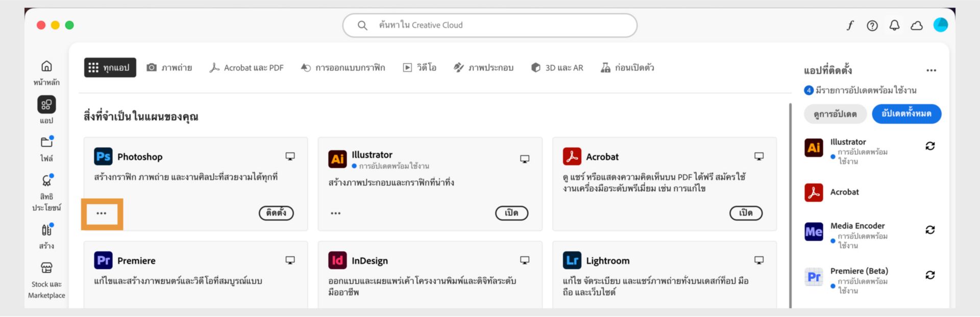
Task: Click view updates (ดูการอัปเดต) button
Action: click(x=835, y=114)
